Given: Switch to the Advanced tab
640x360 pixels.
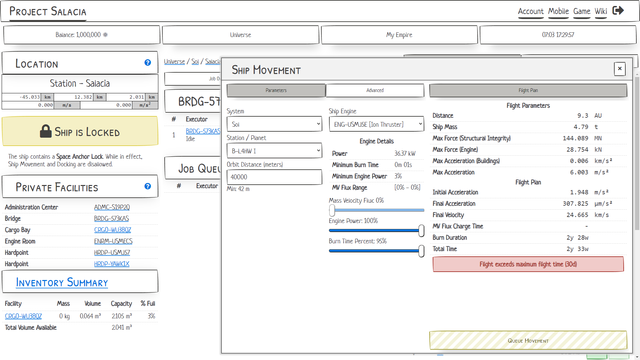Looking at the screenshot, I should pos(375,90).
